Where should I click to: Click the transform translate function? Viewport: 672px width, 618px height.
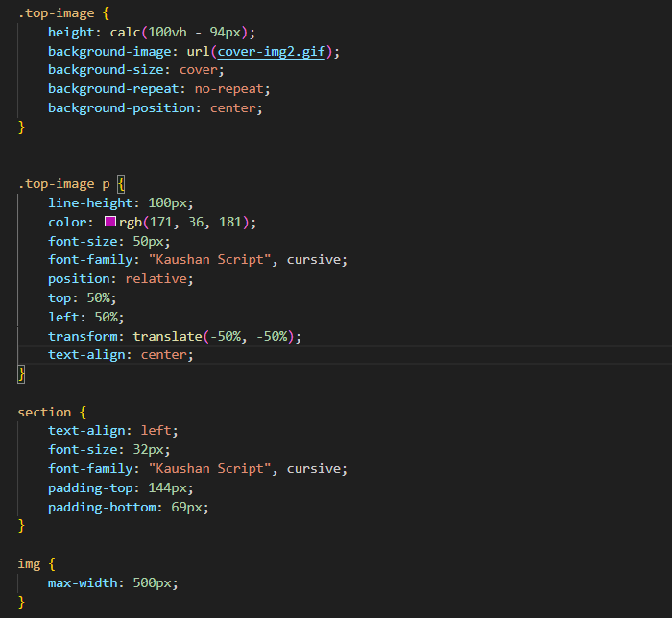(x=163, y=336)
